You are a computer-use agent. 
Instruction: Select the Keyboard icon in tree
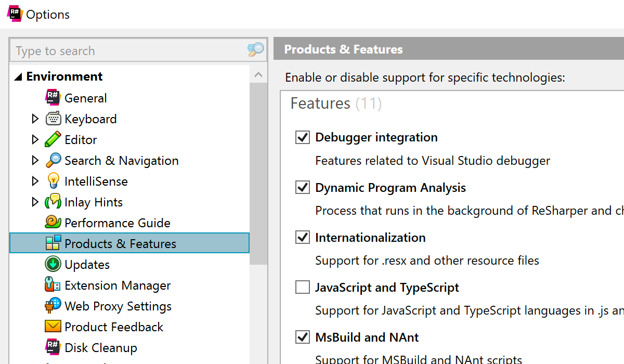click(x=53, y=119)
